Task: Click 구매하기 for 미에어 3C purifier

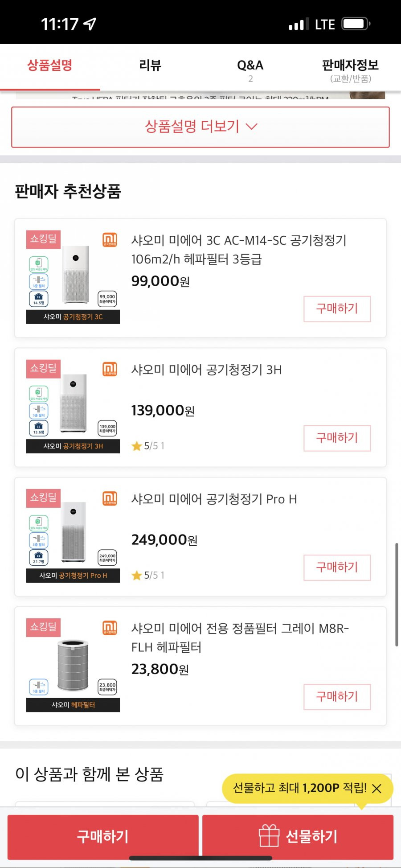Action: point(337,309)
